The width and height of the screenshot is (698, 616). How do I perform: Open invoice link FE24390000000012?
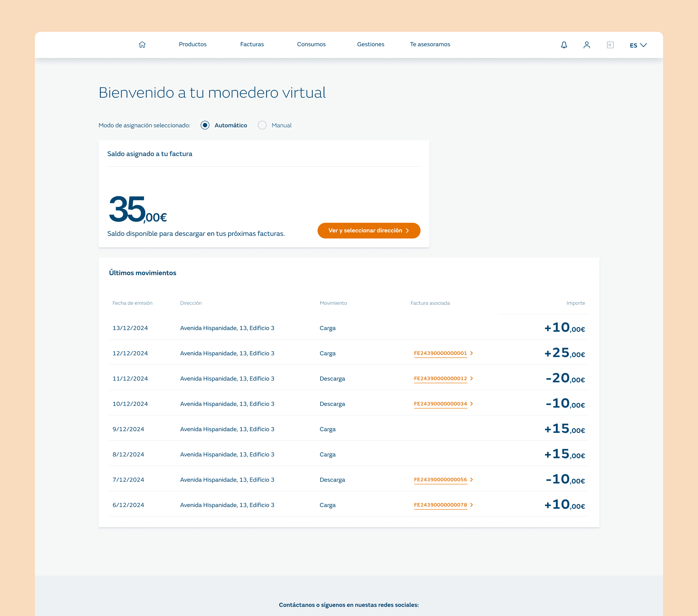440,378
